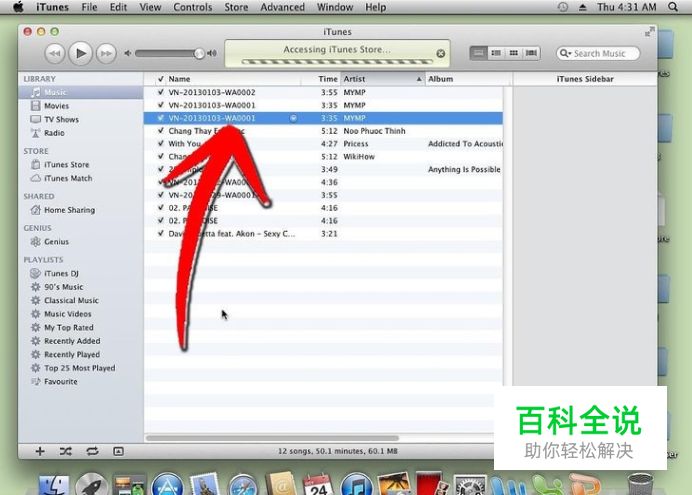Open the Advanced menu
692x495 pixels.
tap(282, 7)
